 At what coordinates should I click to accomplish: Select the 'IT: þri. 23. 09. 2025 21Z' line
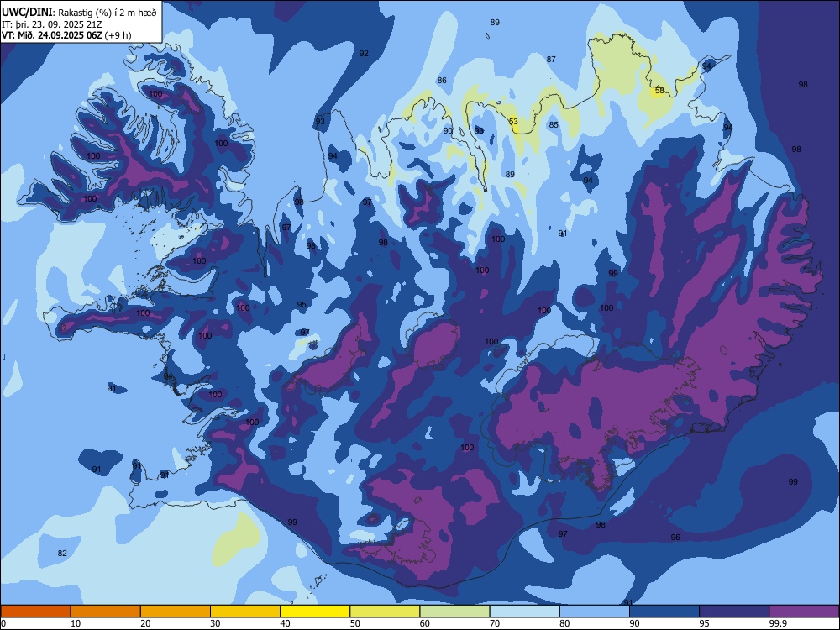pos(50,24)
